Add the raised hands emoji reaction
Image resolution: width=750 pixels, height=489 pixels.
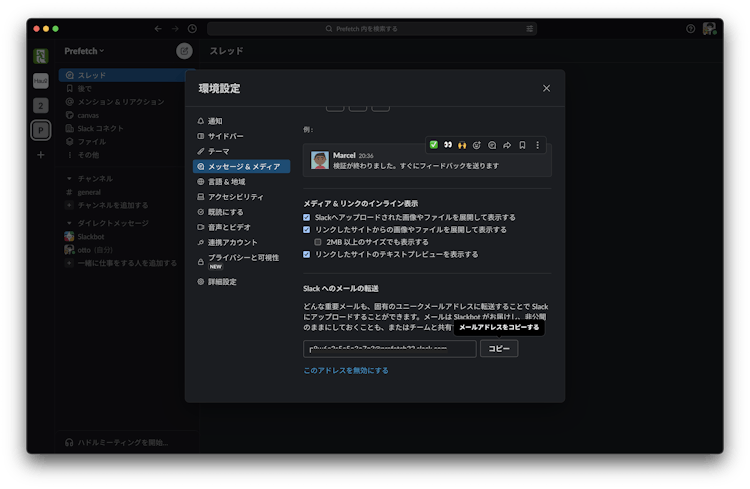coord(462,145)
